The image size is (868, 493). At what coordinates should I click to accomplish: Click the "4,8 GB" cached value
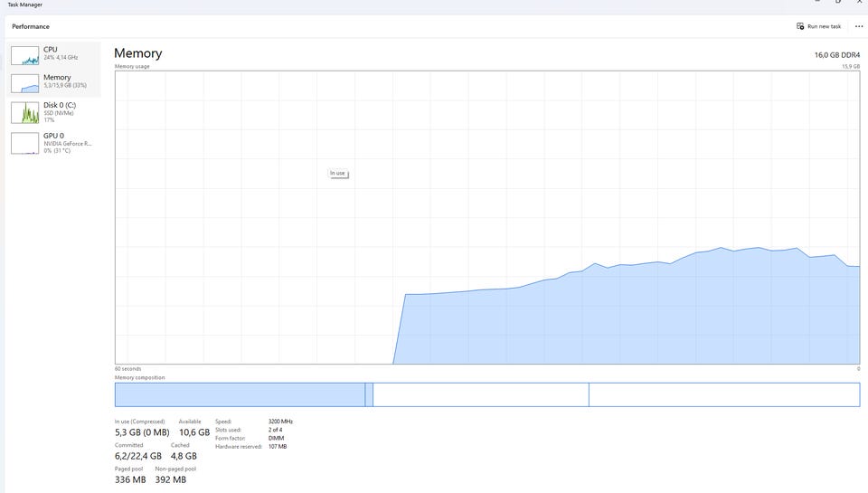184,456
